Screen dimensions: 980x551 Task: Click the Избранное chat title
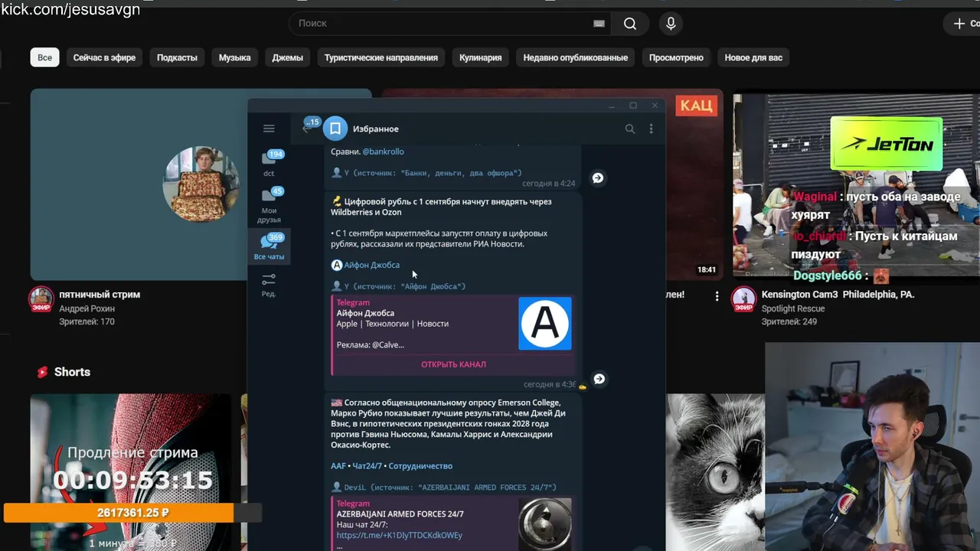click(x=376, y=129)
